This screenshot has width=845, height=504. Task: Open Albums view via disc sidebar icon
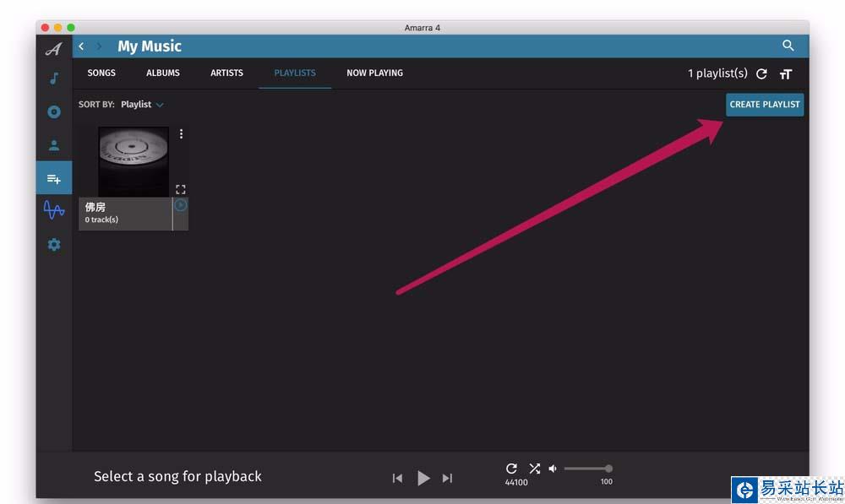[x=54, y=112]
